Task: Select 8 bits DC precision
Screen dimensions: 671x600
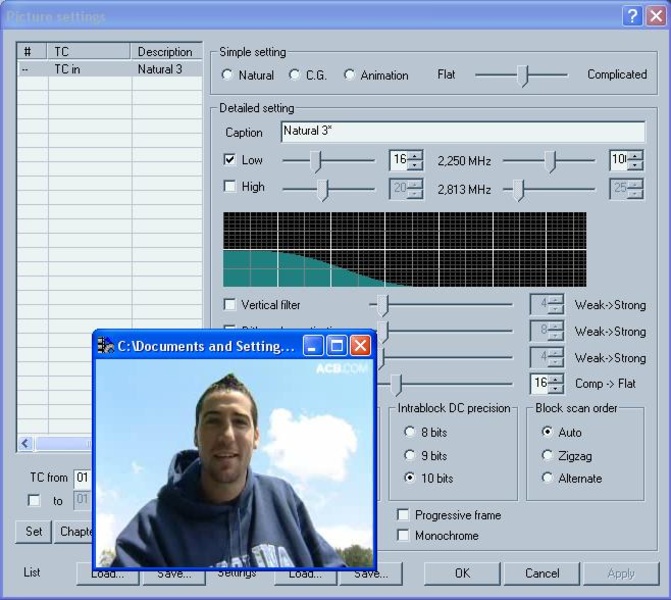Action: click(x=410, y=432)
